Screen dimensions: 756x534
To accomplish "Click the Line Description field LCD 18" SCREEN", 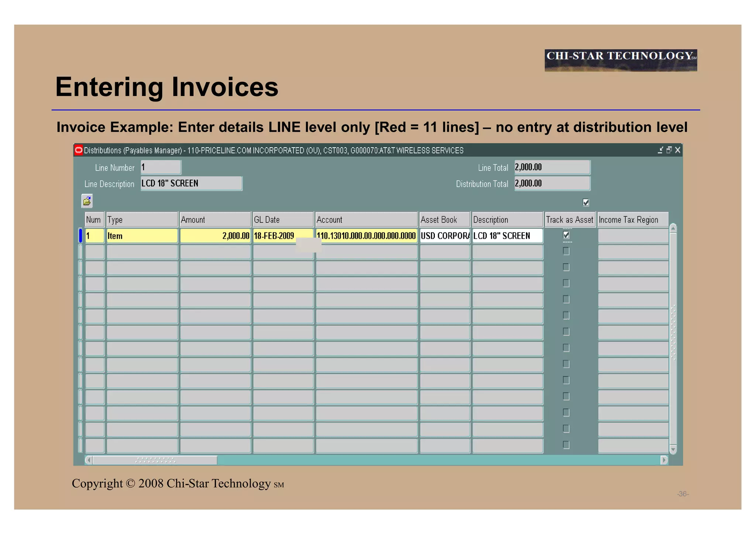I will click(192, 183).
